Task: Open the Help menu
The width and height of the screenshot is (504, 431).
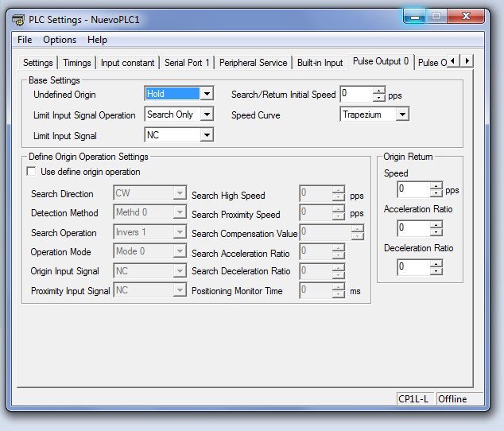Action: tap(97, 40)
